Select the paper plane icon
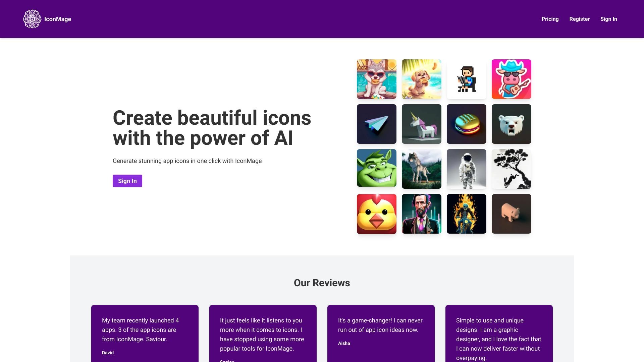The height and width of the screenshot is (362, 644). [x=376, y=124]
